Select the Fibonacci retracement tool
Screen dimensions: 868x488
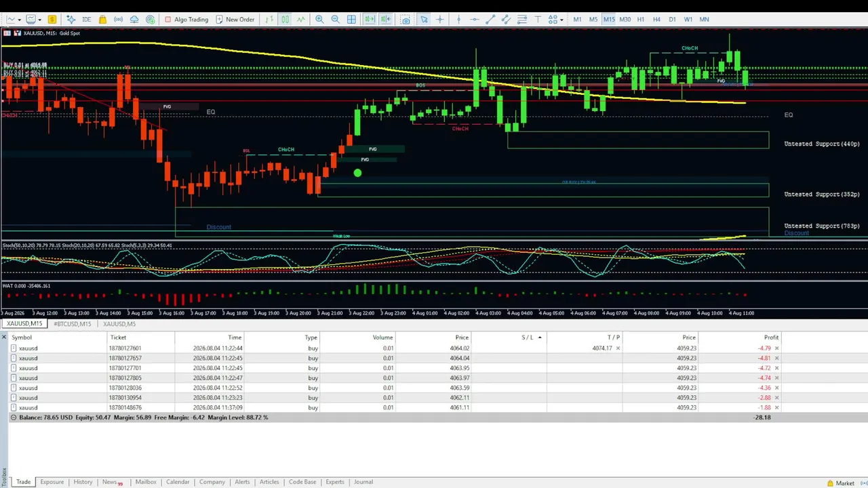522,20
